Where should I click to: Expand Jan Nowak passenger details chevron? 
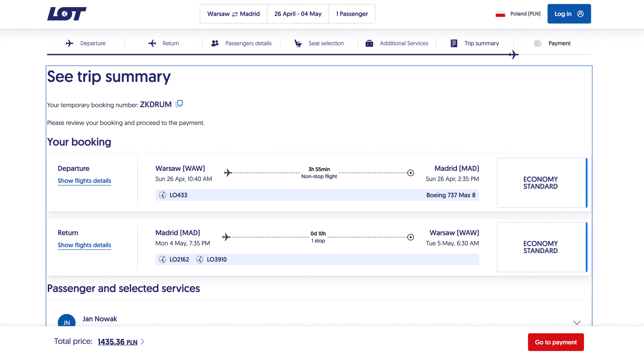[577, 322]
